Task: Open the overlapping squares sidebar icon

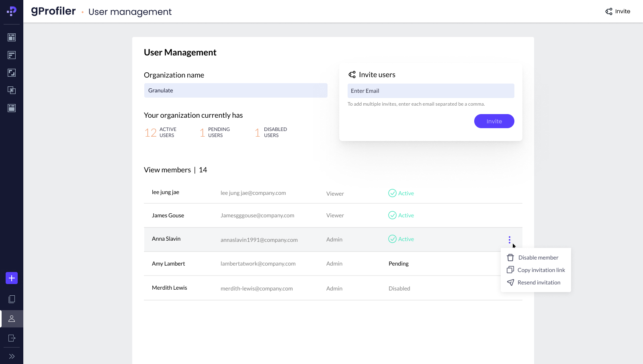Action: [x=12, y=90]
